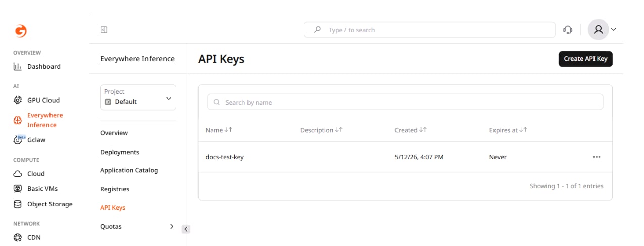Click the Everywhere Inference panel heading
The width and height of the screenshot is (644, 246).
click(x=137, y=59)
